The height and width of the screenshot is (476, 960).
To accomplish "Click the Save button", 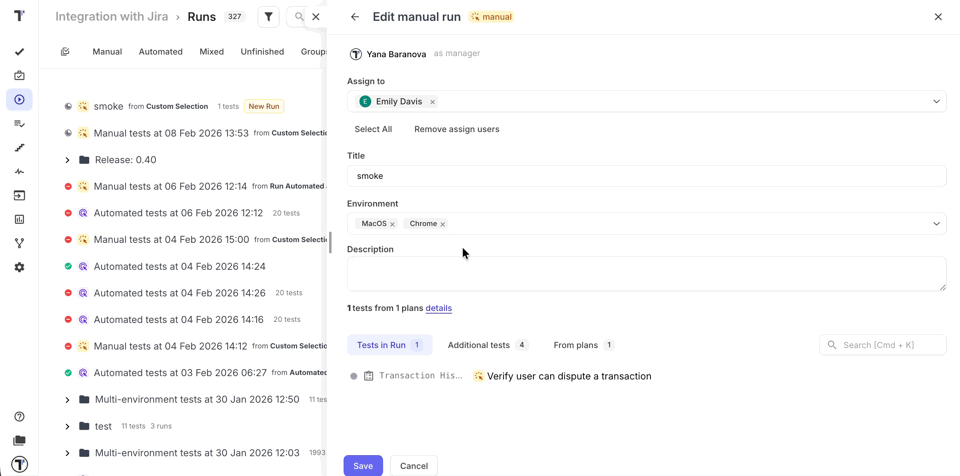I will click(x=363, y=466).
